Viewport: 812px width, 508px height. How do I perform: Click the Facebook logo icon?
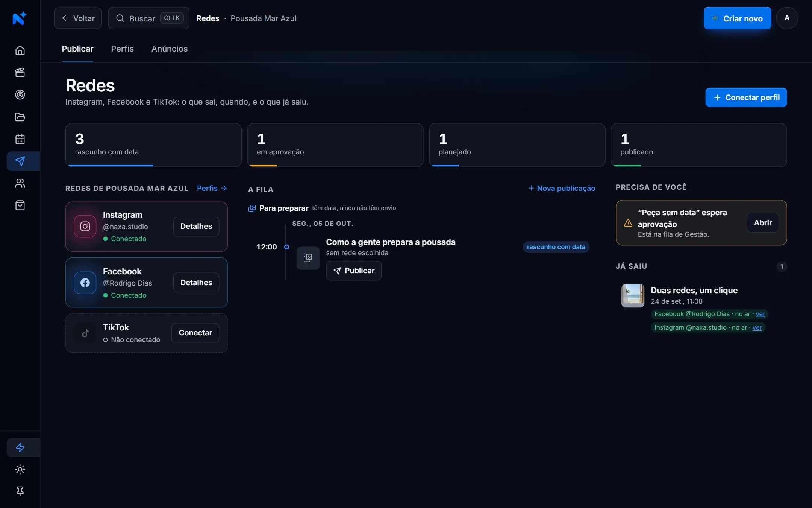(x=85, y=283)
